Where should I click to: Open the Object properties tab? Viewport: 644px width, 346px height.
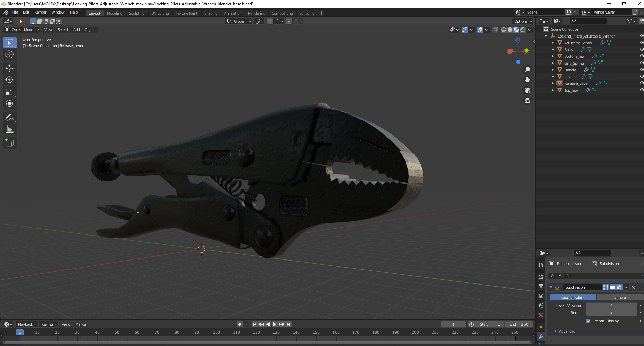541,327
